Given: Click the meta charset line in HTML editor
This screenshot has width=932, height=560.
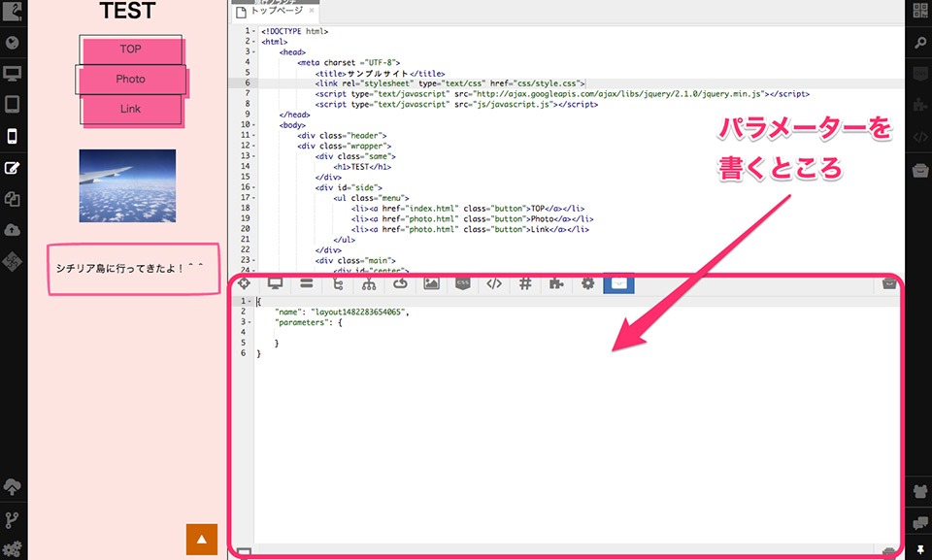Looking at the screenshot, I should [x=349, y=62].
